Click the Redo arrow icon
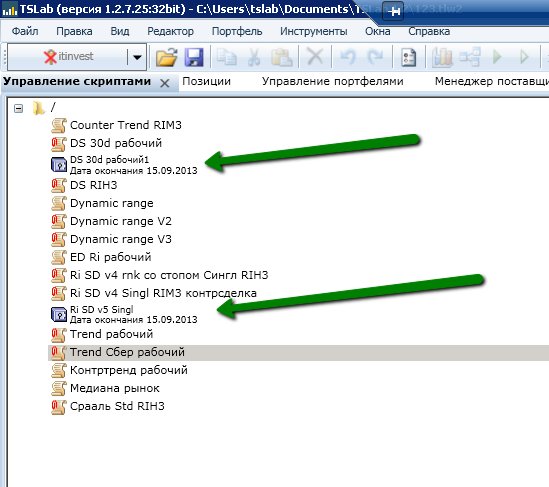Viewport: 549px width, 487px height. pos(375,57)
